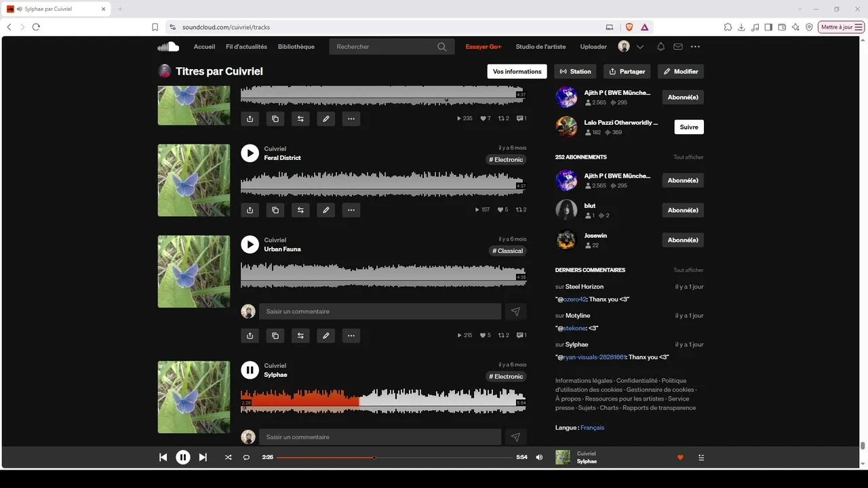Copy link of Feral District track
The height and width of the screenshot is (488, 868).
[x=275, y=210]
